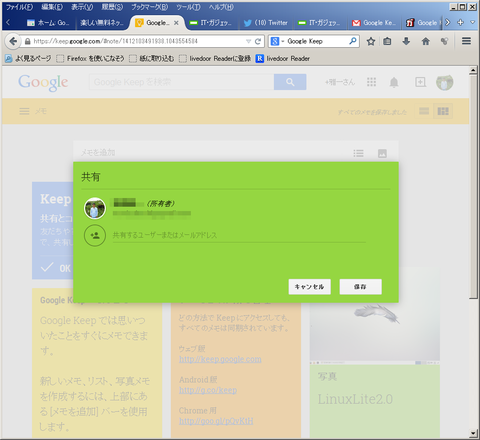Open the Google account avatar
This screenshot has width=480, height=440.
pos(445,82)
